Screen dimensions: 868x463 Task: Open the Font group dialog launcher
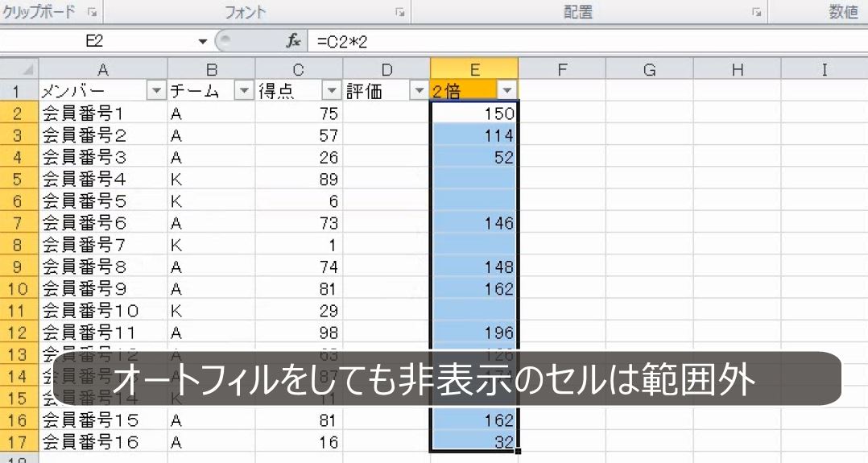[x=399, y=11]
